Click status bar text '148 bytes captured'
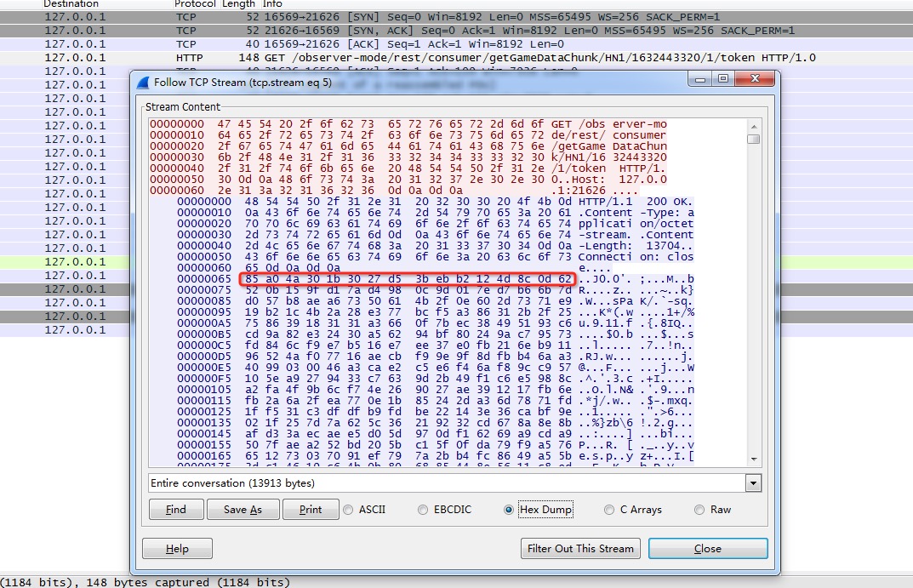Viewport: 913px width, 588px height. click(148, 582)
